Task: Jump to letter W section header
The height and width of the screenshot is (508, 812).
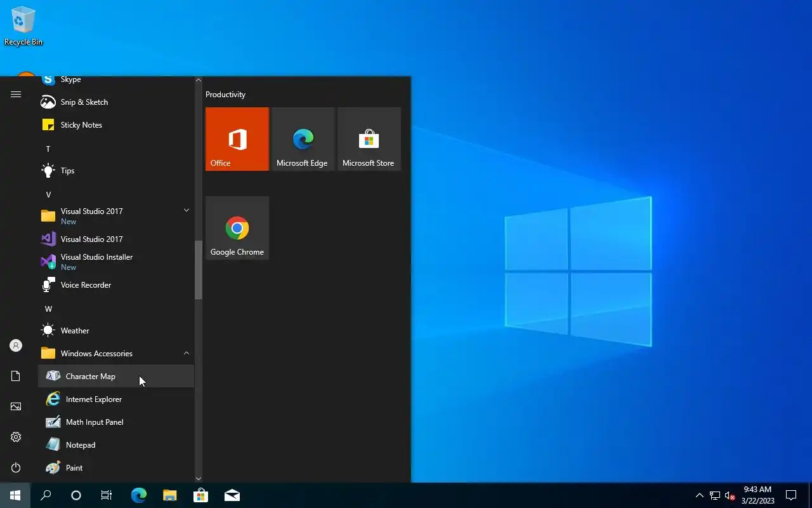Action: [x=48, y=309]
